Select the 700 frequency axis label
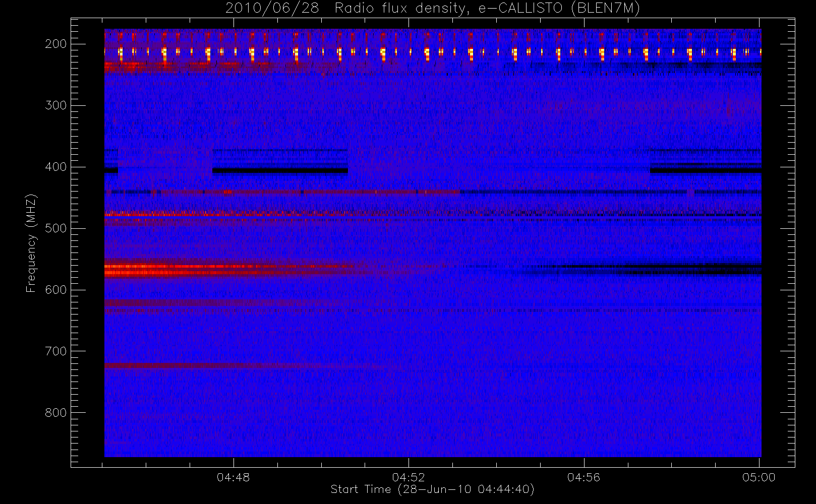 56,352
